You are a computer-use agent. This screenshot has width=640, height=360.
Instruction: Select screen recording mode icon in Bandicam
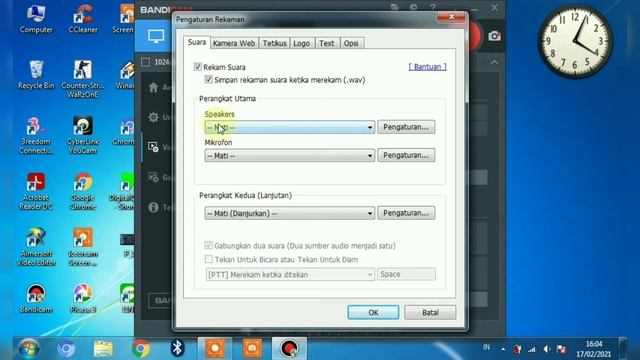click(x=156, y=36)
